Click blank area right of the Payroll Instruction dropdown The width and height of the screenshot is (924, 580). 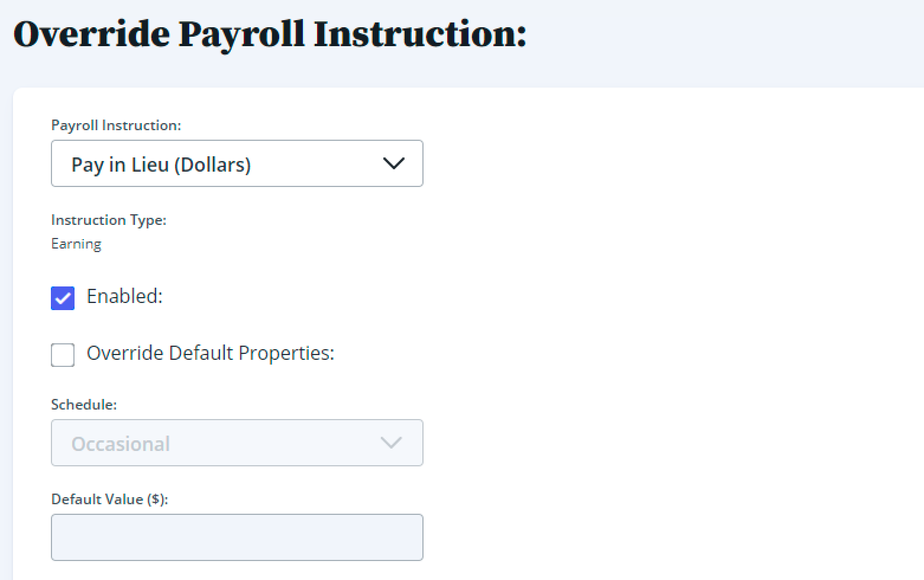(651, 163)
